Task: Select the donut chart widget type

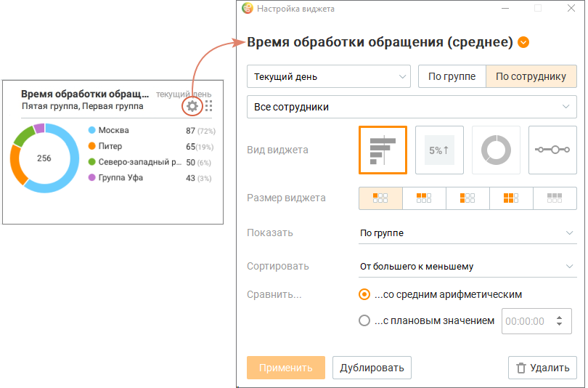Action: click(496, 150)
